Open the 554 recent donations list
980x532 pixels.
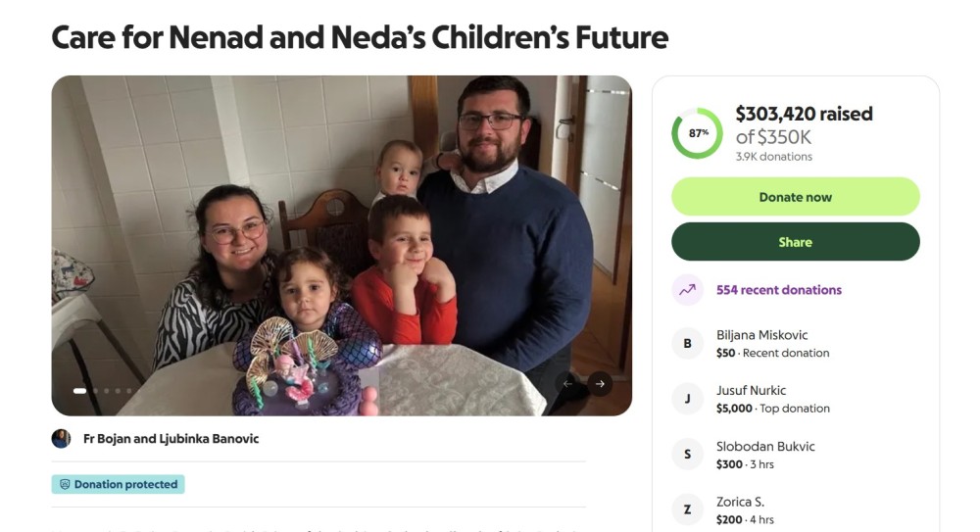click(778, 290)
